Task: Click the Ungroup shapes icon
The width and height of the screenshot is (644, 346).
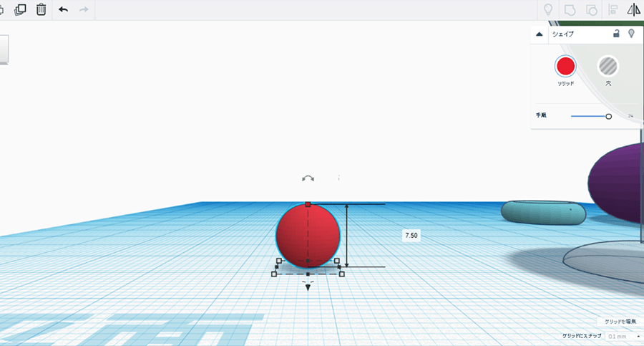Action: pos(592,9)
